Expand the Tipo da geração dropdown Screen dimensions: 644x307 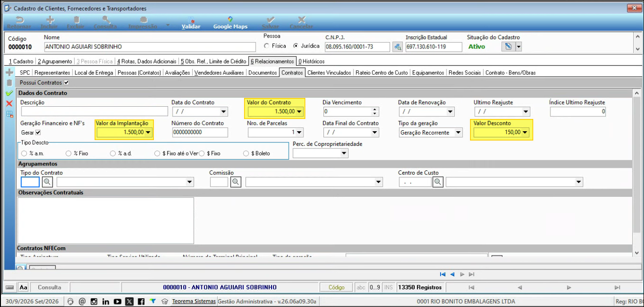(x=458, y=132)
